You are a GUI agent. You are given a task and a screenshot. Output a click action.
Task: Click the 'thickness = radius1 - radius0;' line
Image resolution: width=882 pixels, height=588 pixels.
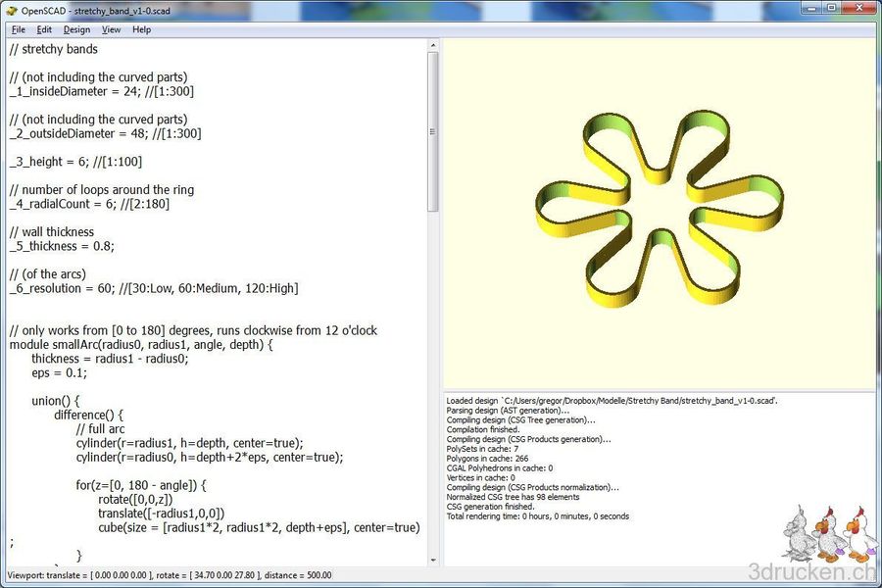(x=110, y=359)
